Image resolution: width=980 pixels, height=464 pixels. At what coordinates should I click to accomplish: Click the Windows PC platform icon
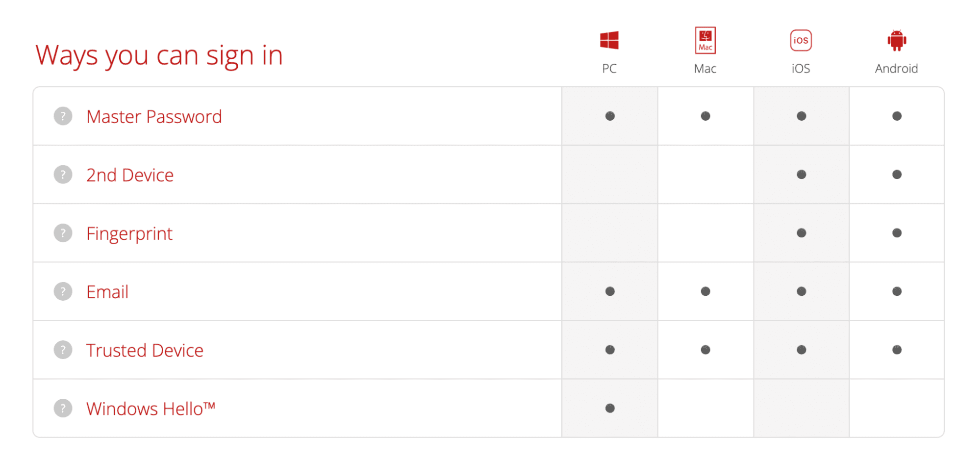[609, 40]
